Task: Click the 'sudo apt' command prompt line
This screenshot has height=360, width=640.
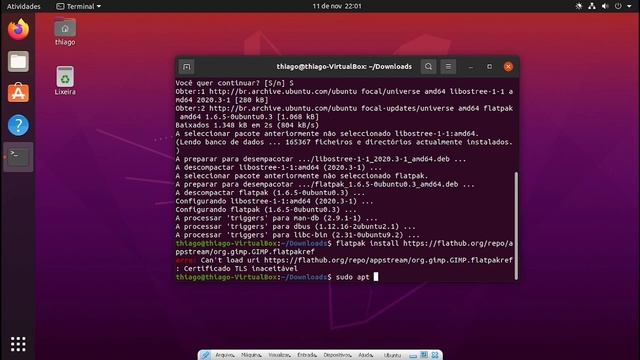Action: click(x=276, y=277)
